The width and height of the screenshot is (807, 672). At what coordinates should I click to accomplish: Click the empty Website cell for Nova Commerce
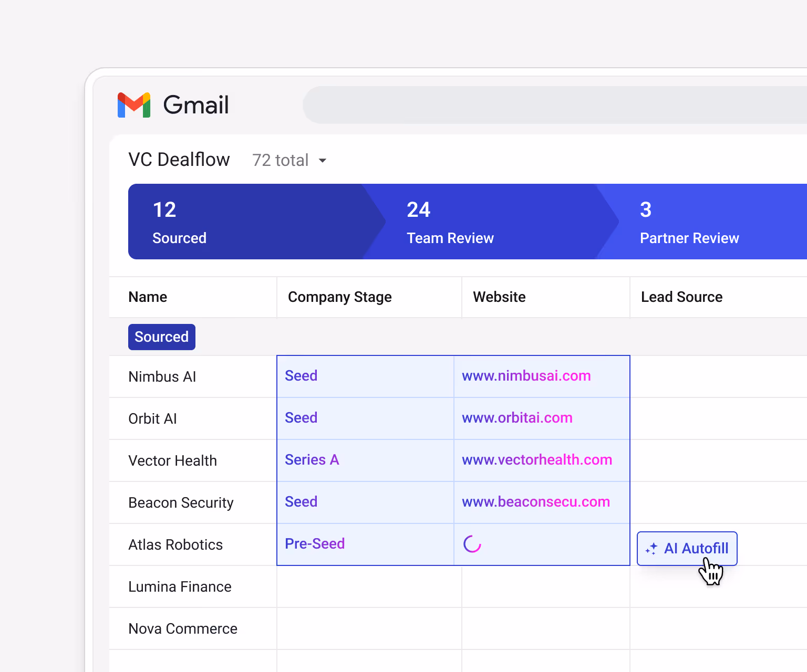pyautogui.click(x=546, y=629)
